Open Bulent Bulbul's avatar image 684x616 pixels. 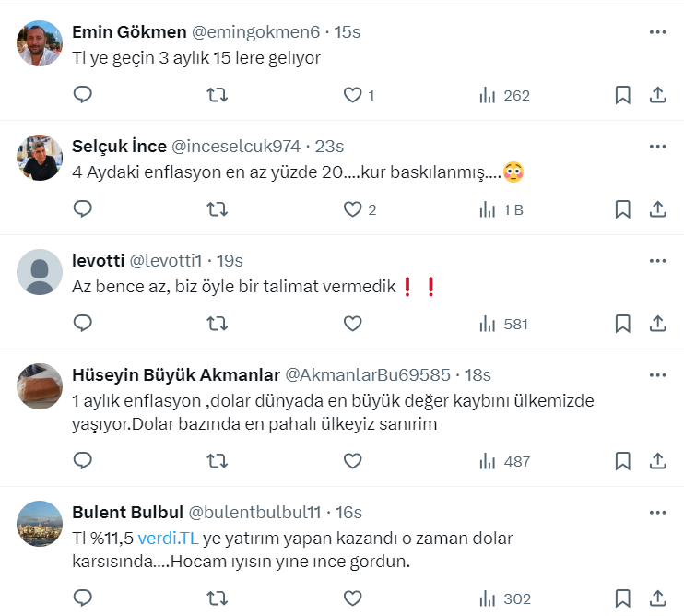pyautogui.click(x=40, y=524)
